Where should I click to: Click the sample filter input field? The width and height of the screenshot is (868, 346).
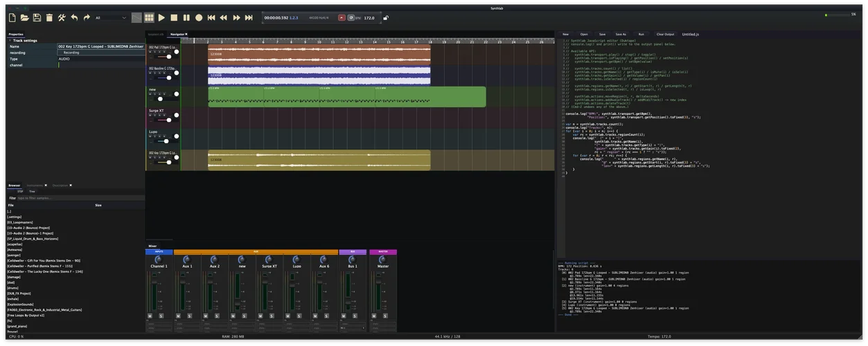pyautogui.click(x=80, y=198)
